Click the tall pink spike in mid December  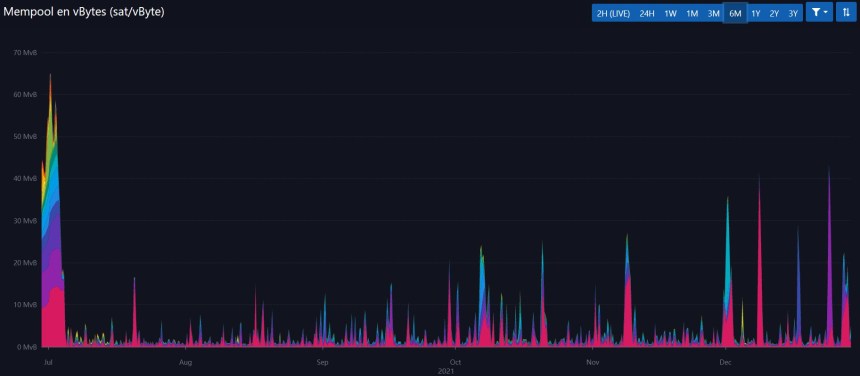click(760, 263)
